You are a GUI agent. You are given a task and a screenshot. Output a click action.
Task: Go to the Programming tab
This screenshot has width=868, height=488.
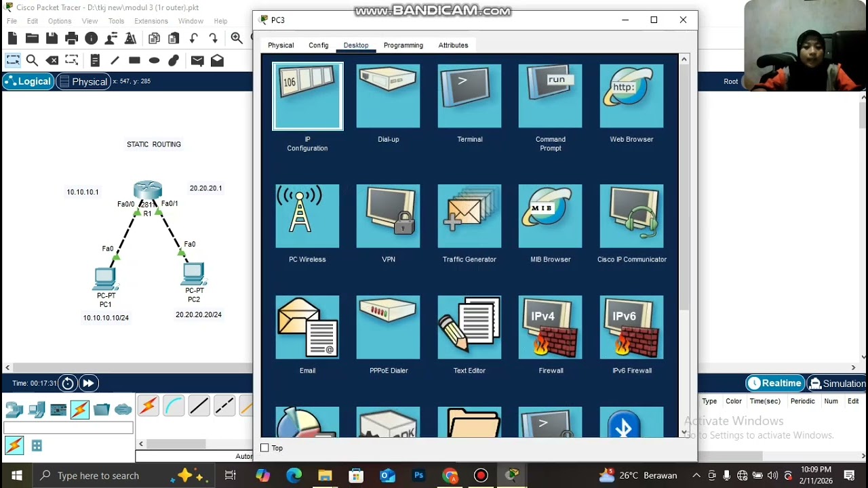pyautogui.click(x=403, y=45)
